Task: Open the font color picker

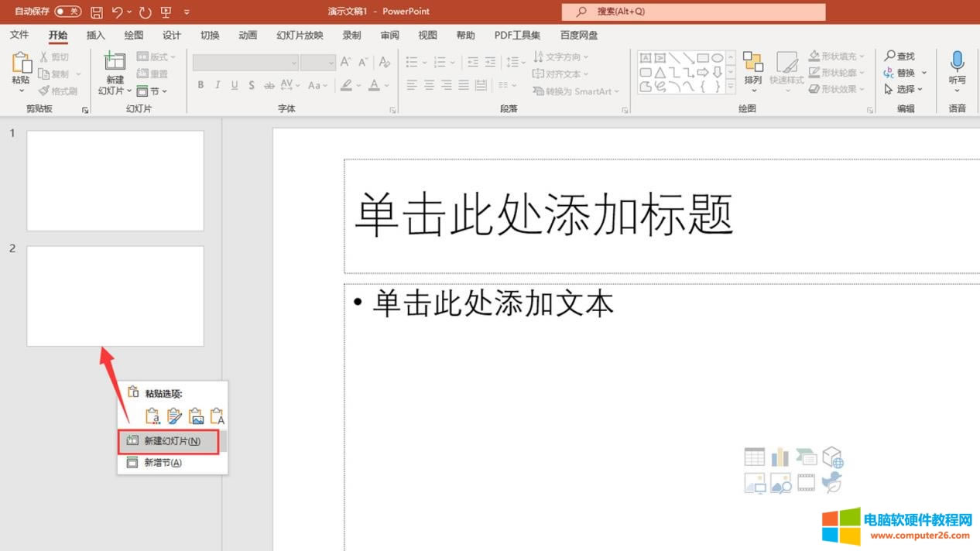Action: [375, 85]
